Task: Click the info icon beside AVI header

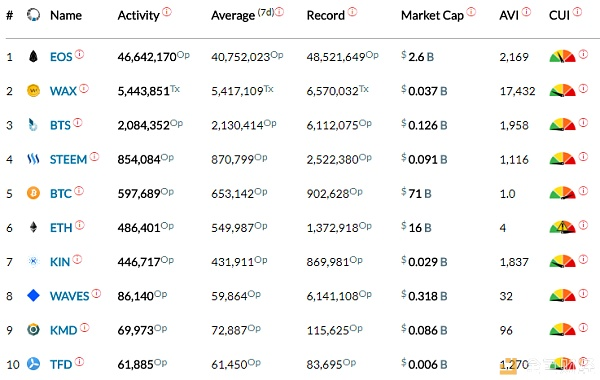Action: pyautogui.click(x=527, y=12)
